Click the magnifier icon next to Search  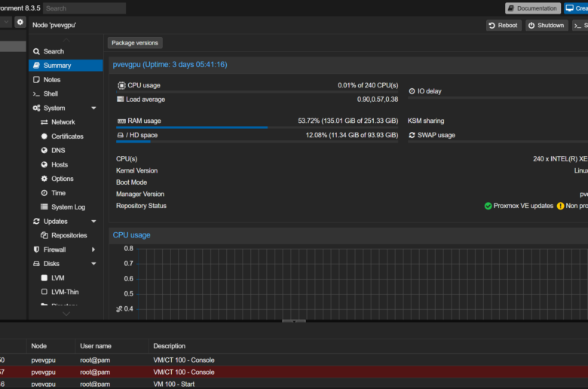pos(36,51)
